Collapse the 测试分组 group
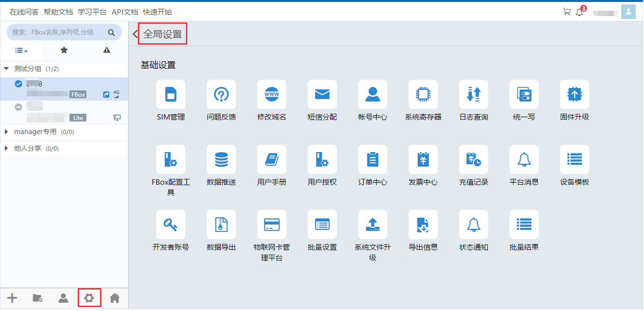 [x=6, y=69]
